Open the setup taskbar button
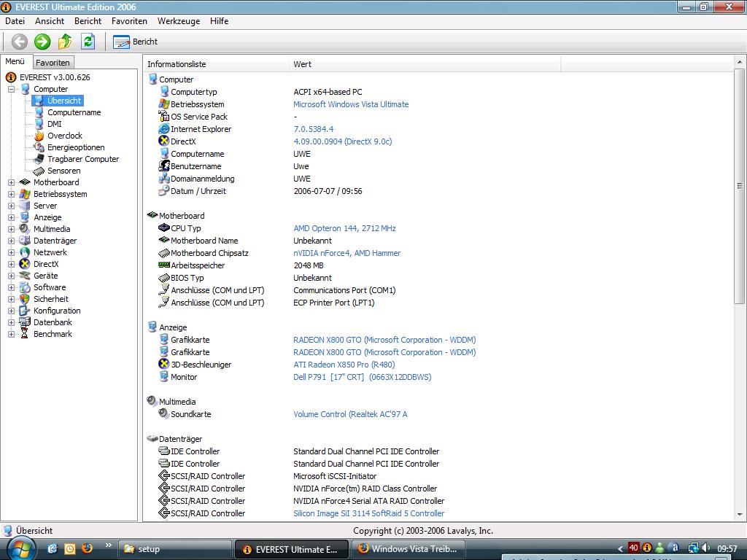 click(x=174, y=549)
